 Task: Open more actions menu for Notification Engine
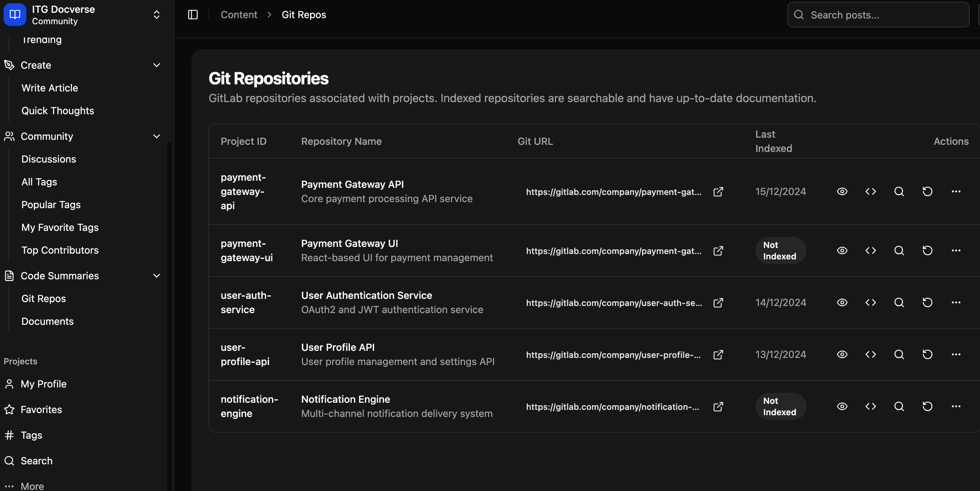[x=956, y=406]
